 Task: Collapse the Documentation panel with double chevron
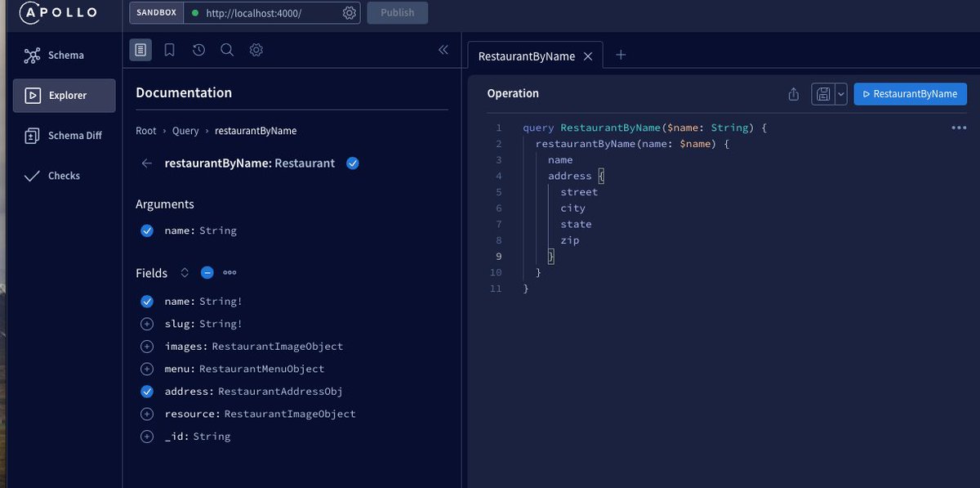443,49
